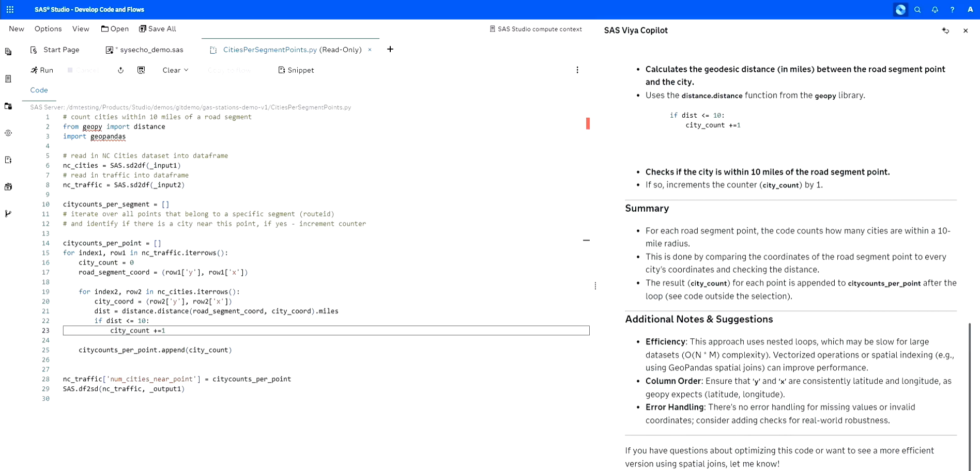
Task: Open the user account avatar
Action: click(970, 9)
